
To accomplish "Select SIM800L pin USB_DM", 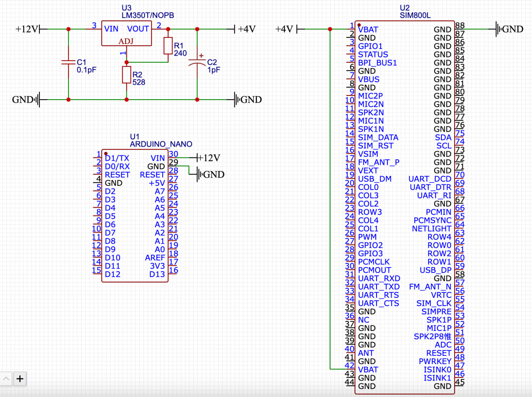I will point(375,179).
